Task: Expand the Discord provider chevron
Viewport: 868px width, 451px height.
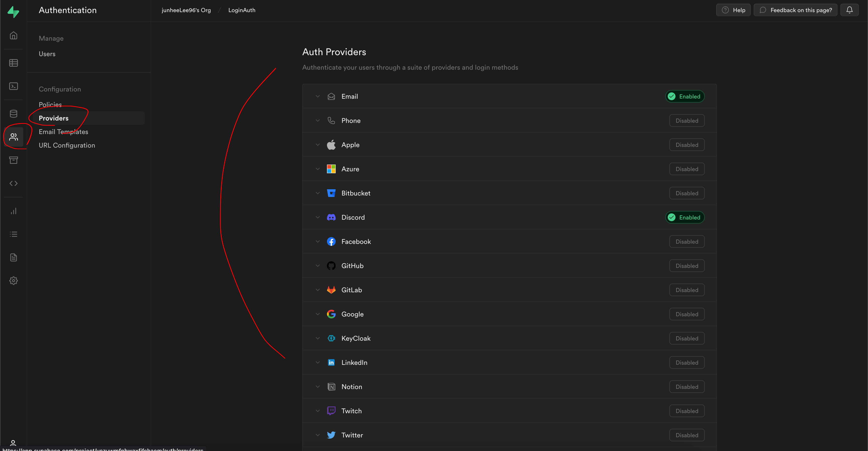Action: coord(318,218)
